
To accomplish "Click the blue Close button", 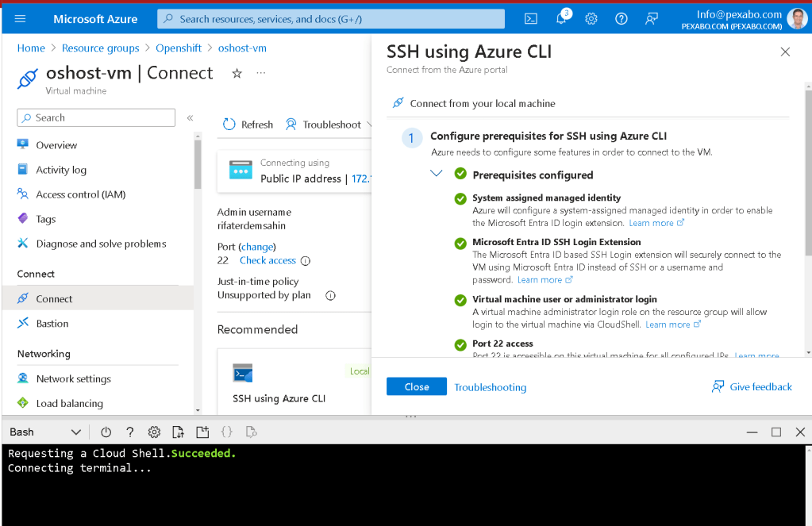I will [x=417, y=386].
